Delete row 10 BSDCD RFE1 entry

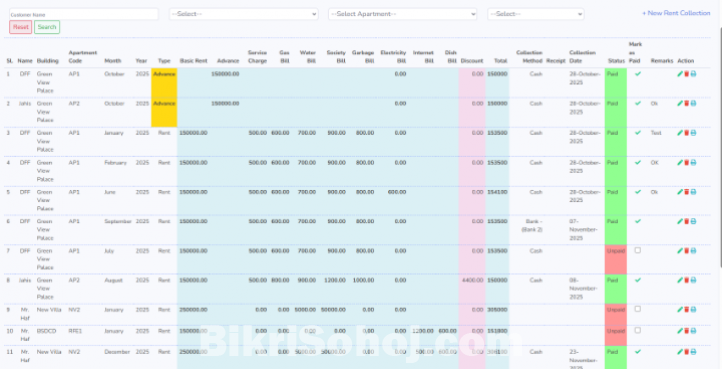pos(687,331)
